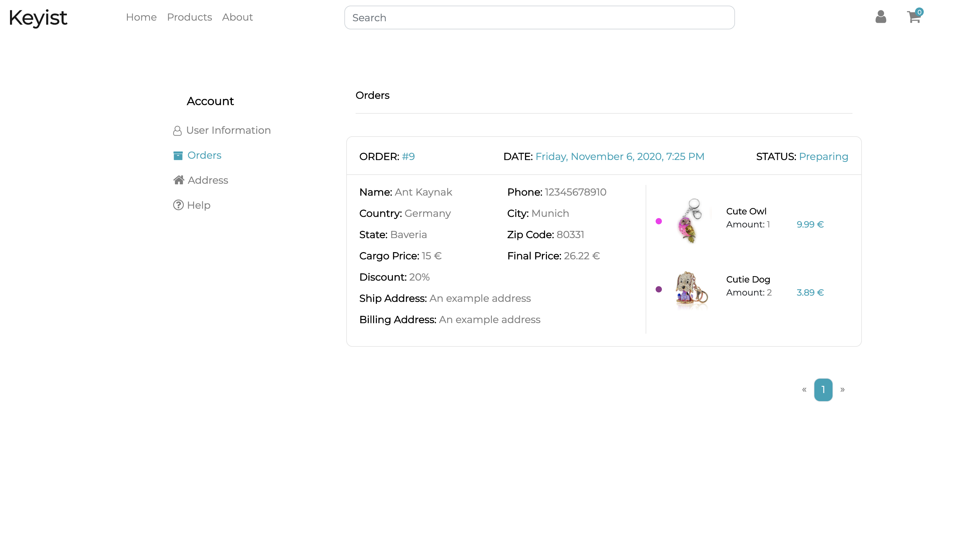Screen dimensions: 980x548
Task: Click order number #9 link
Action: pos(408,157)
